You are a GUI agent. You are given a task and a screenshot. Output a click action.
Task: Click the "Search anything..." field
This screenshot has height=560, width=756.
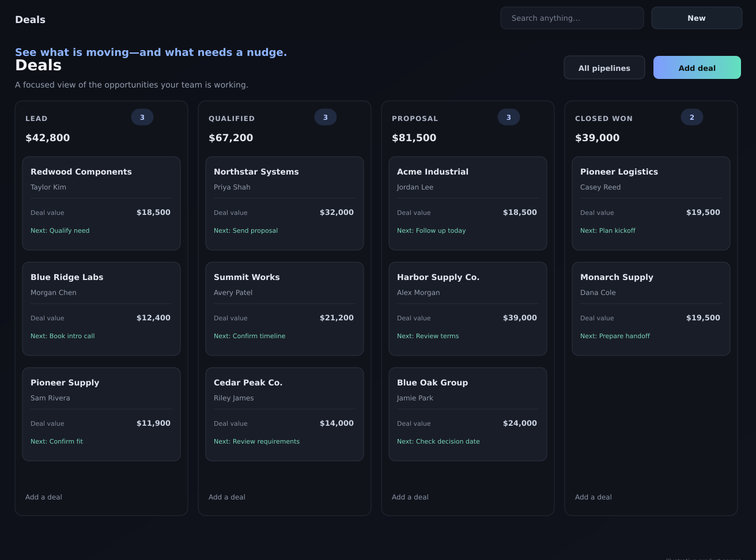click(x=572, y=18)
